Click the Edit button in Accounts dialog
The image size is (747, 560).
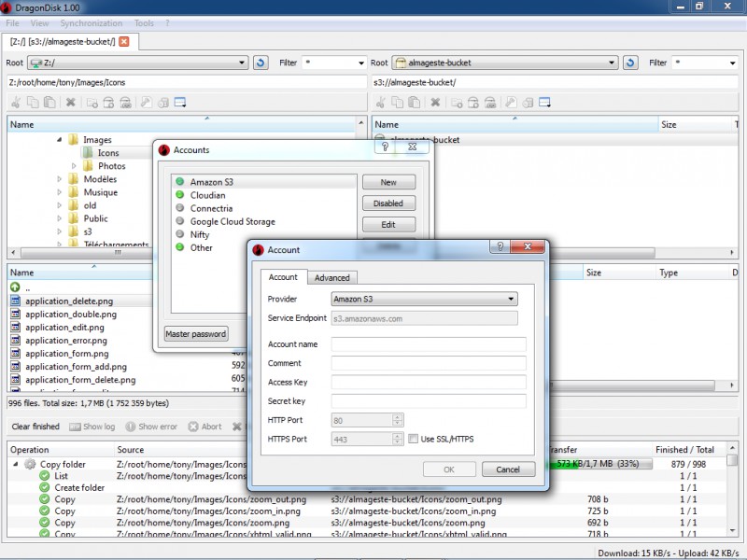coord(388,224)
